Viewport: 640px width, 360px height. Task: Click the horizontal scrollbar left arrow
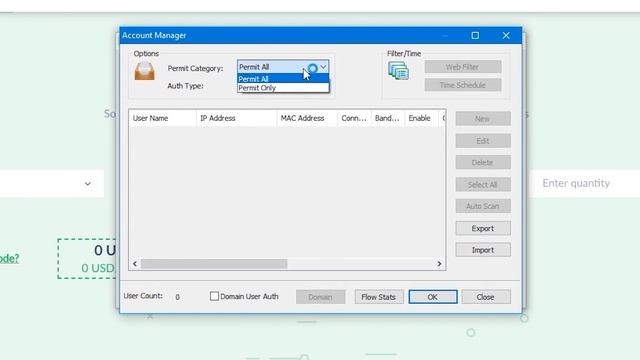(135, 264)
